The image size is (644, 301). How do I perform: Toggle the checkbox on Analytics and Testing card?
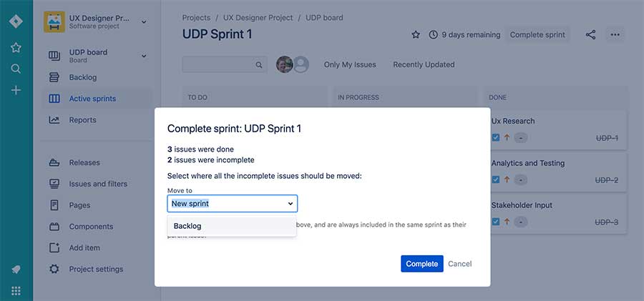tap(496, 180)
